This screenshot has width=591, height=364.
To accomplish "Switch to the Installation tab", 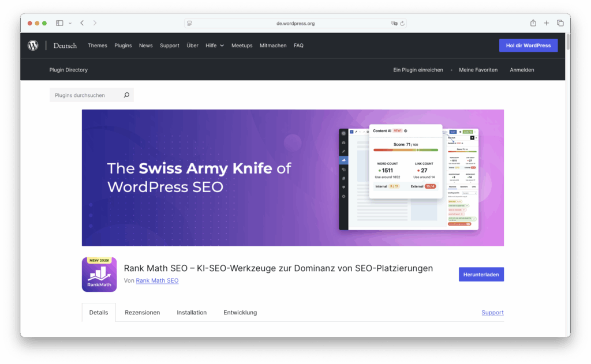I will point(192,313).
